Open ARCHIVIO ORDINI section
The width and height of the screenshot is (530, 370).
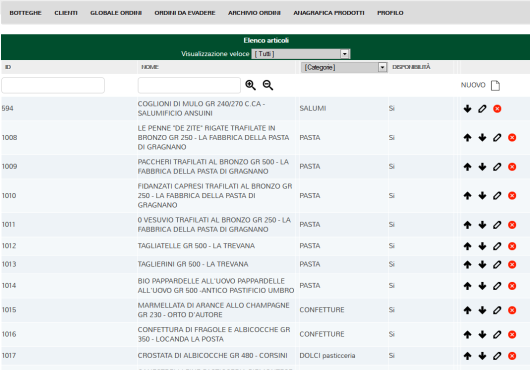click(254, 13)
